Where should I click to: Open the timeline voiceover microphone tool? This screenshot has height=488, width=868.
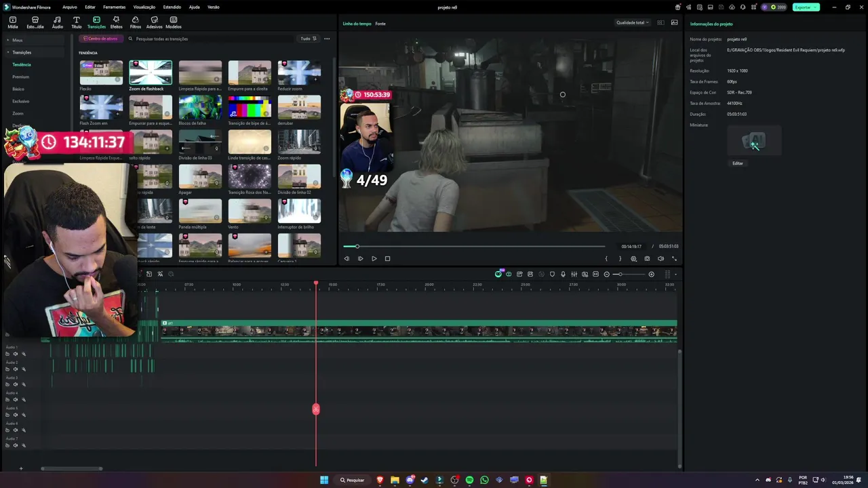click(563, 274)
